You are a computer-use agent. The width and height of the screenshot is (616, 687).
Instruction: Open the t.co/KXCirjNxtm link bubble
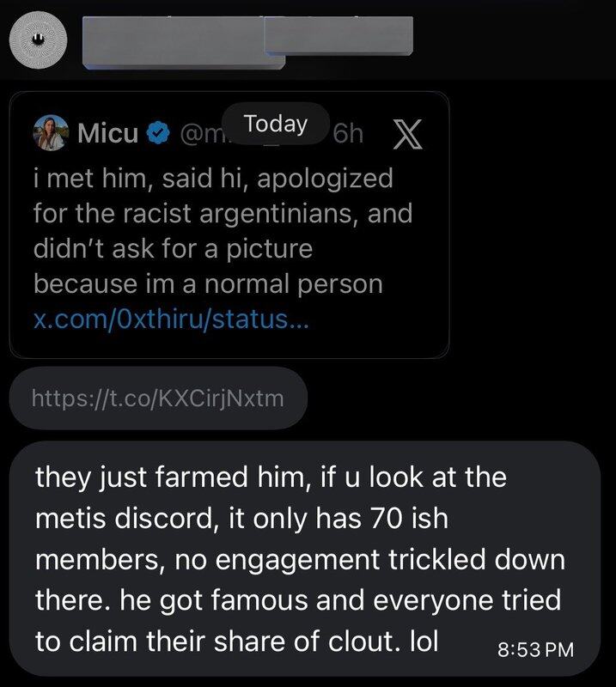coord(156,398)
